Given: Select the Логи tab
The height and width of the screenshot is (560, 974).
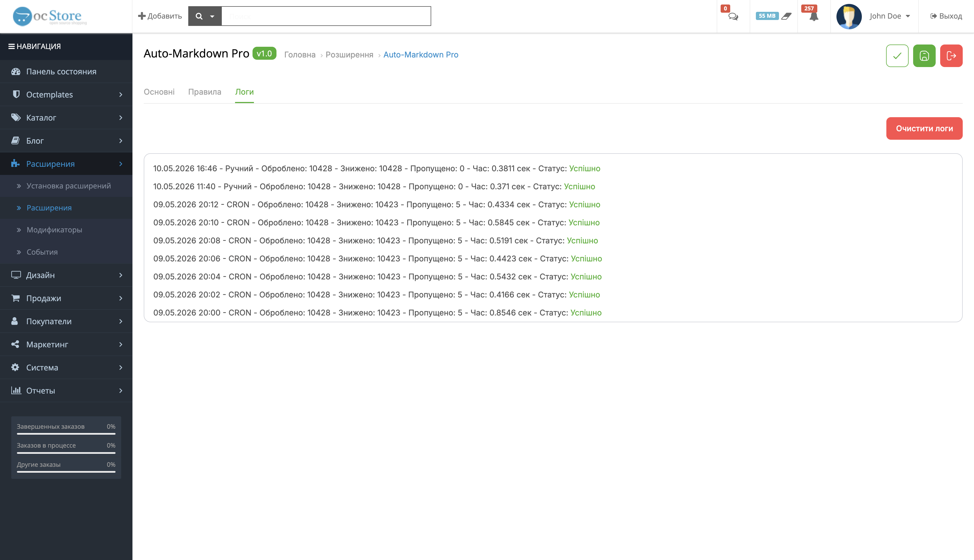Looking at the screenshot, I should coord(244,92).
